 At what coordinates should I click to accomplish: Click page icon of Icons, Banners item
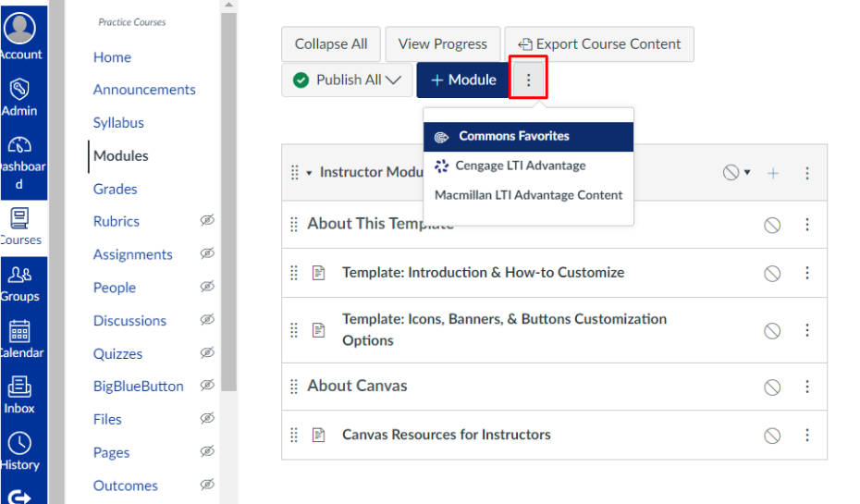[319, 329]
